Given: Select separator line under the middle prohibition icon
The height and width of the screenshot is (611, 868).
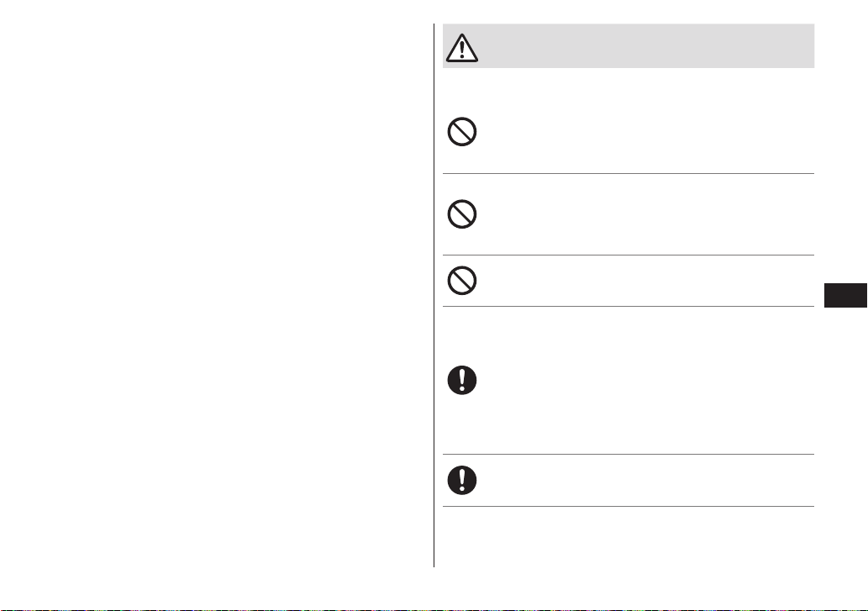Looking at the screenshot, I should click(x=629, y=255).
